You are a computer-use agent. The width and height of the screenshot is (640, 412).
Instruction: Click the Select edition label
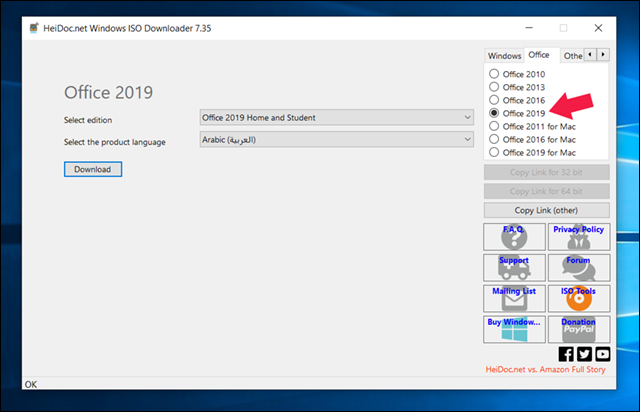click(x=88, y=120)
